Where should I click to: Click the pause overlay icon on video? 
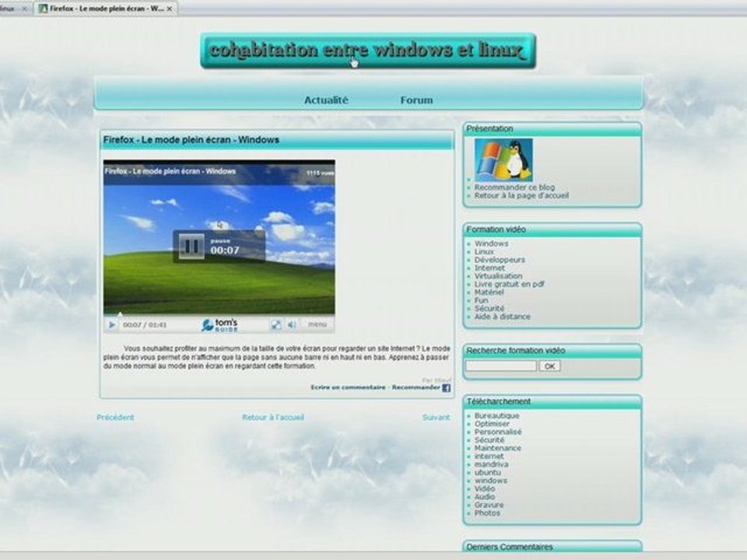(x=191, y=247)
